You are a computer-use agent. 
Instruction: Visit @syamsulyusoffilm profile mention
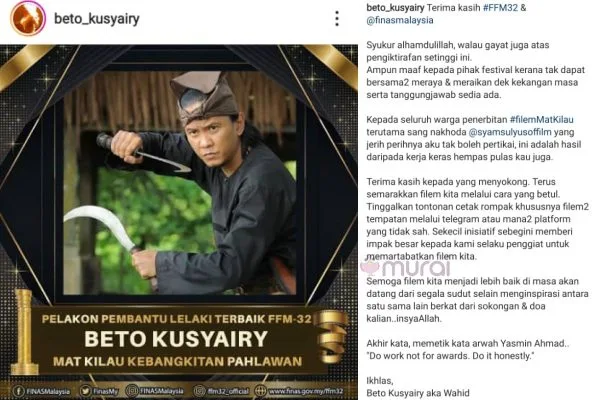click(510, 132)
